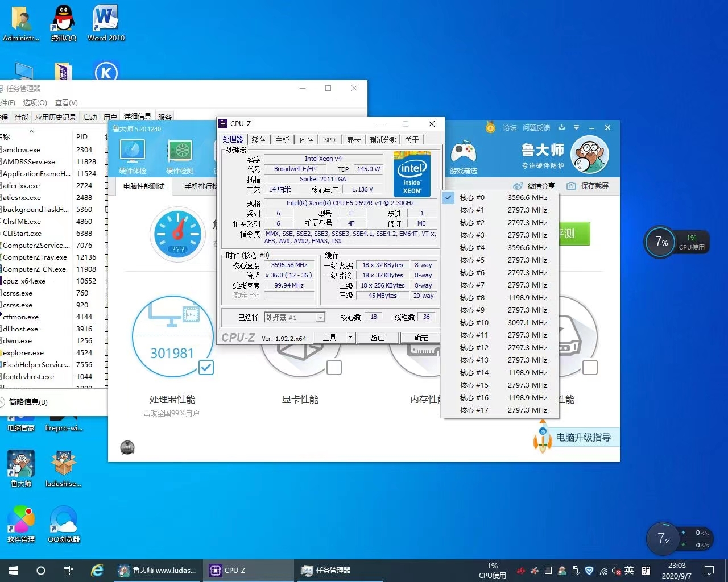
Task: Click the sort chevron above the name column
Action: (x=32, y=131)
